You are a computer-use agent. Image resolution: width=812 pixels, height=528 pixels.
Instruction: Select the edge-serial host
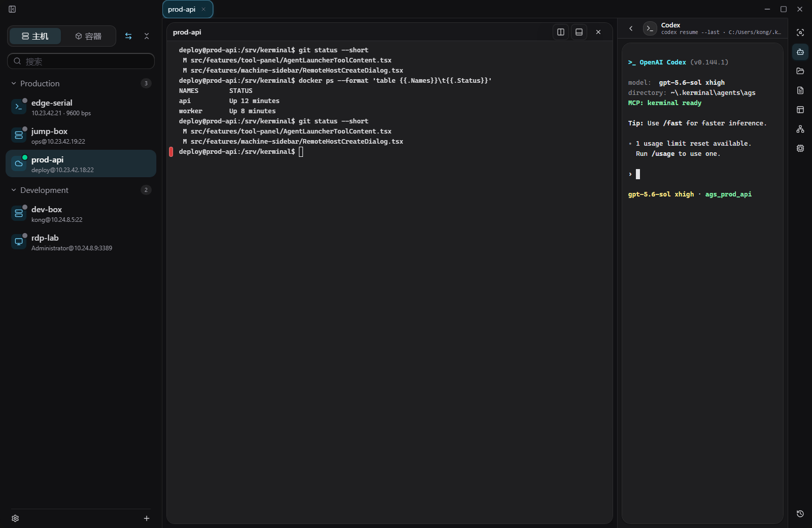(x=81, y=107)
